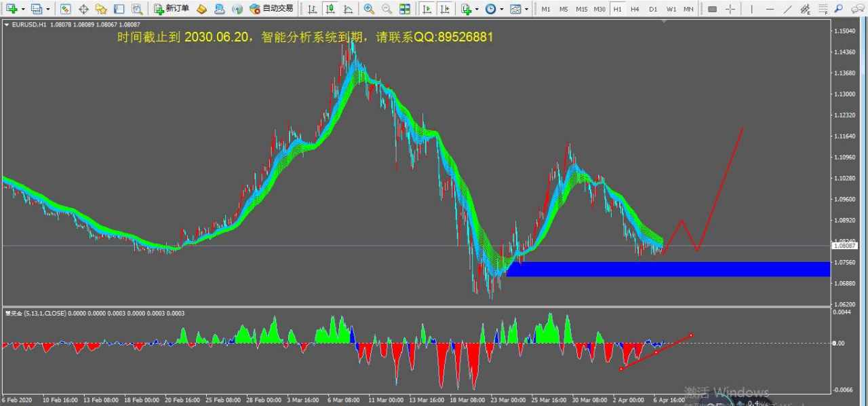Screen dimensions: 868x406
Task: Select the trendline drawing tool
Action: [x=787, y=9]
